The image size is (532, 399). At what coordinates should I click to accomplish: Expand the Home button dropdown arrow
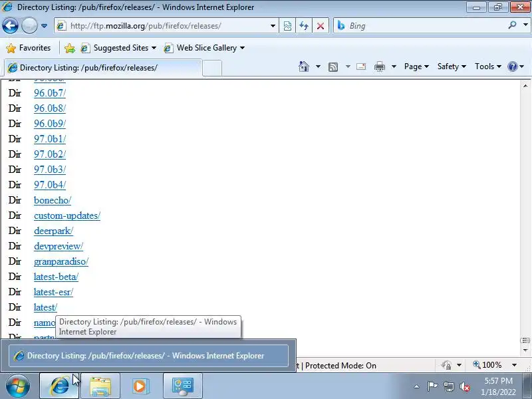pos(318,66)
